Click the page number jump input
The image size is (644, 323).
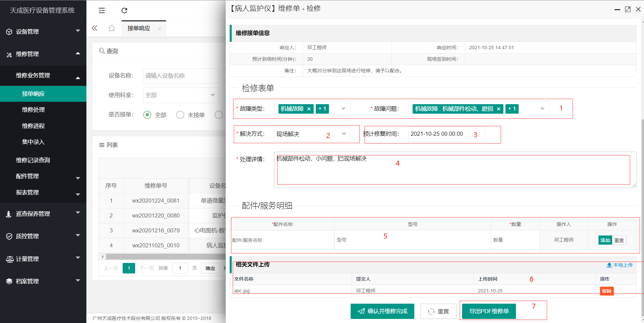coord(180,268)
